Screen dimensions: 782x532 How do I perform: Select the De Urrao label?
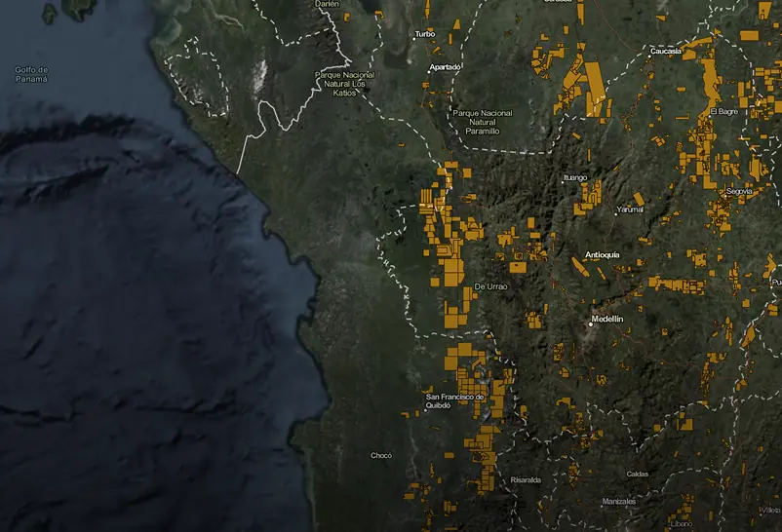pyautogui.click(x=490, y=286)
